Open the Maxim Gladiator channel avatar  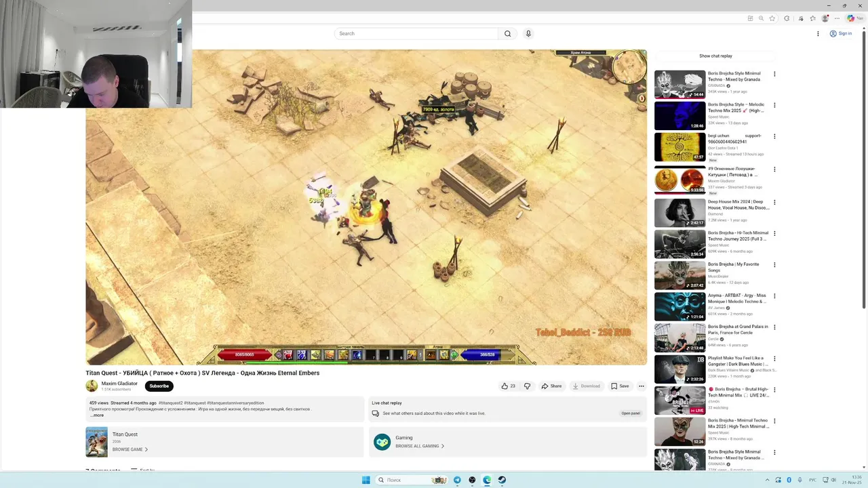click(x=92, y=386)
